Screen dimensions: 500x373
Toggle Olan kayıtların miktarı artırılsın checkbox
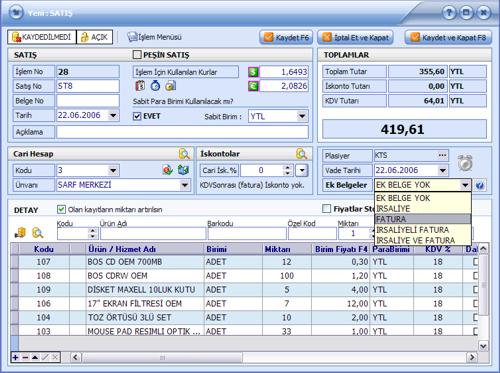pos(61,209)
